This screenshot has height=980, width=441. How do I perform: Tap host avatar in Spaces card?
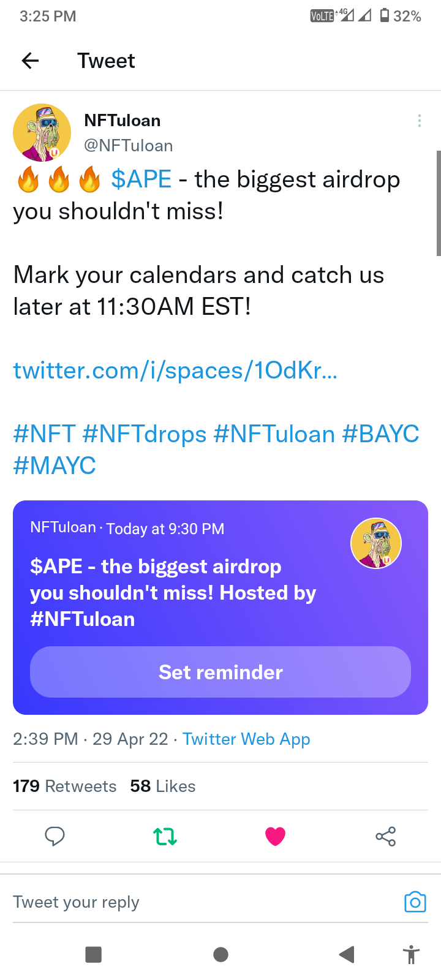coord(375,543)
